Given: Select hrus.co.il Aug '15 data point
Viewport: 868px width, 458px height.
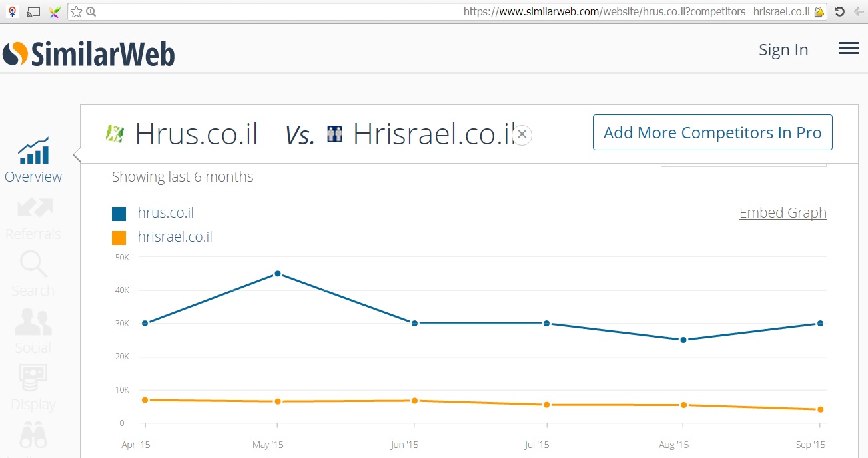Looking at the screenshot, I should click(683, 340).
